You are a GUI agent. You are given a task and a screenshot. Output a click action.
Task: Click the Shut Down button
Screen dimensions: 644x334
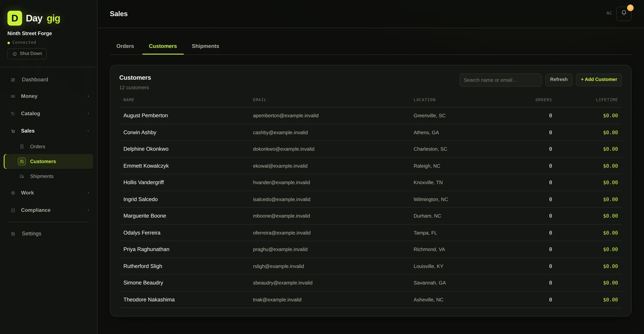(27, 54)
